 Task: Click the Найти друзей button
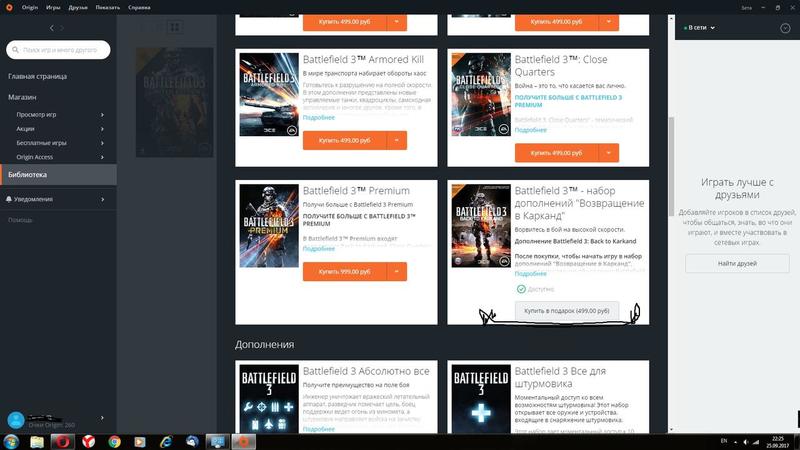tap(737, 263)
